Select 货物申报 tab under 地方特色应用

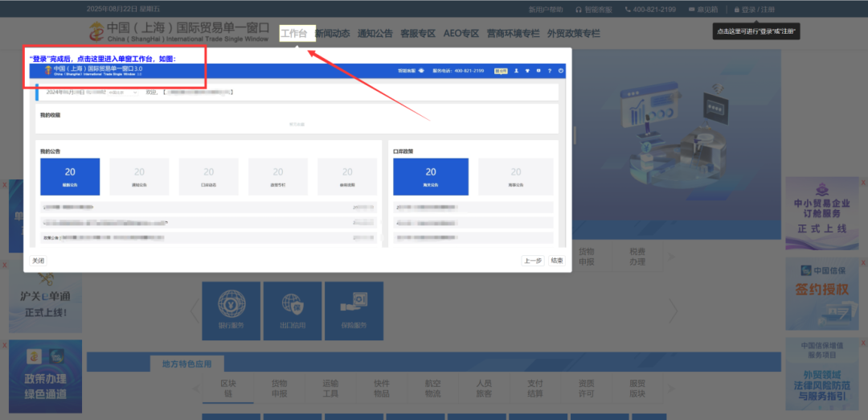click(280, 388)
